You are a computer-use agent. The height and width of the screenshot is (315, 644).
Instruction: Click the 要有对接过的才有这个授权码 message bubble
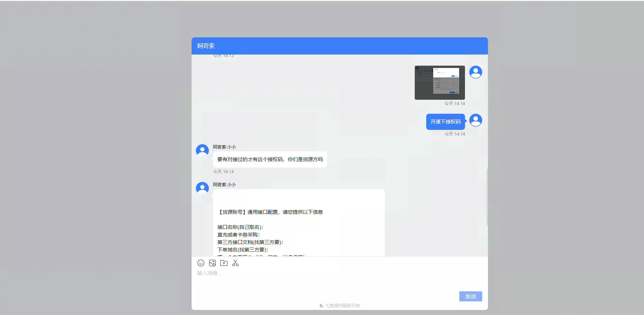270,159
